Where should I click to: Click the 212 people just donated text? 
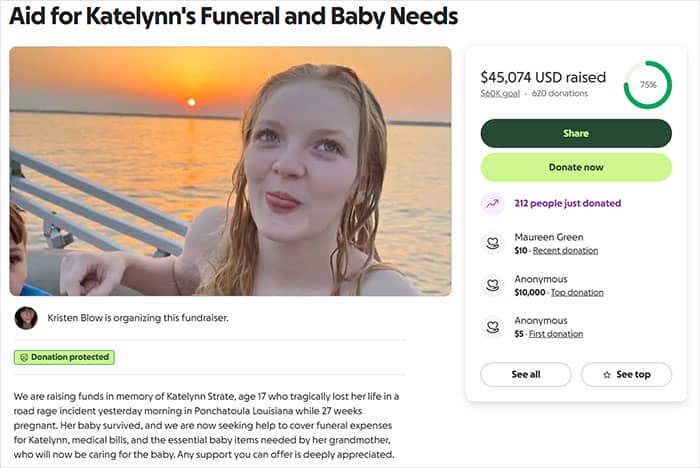point(567,203)
